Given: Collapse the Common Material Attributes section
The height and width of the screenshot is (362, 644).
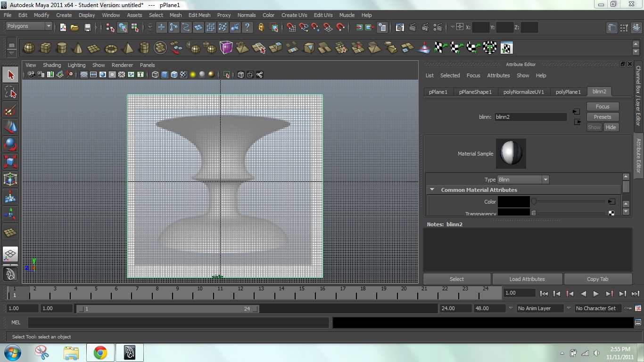Looking at the screenshot, I should (x=432, y=190).
